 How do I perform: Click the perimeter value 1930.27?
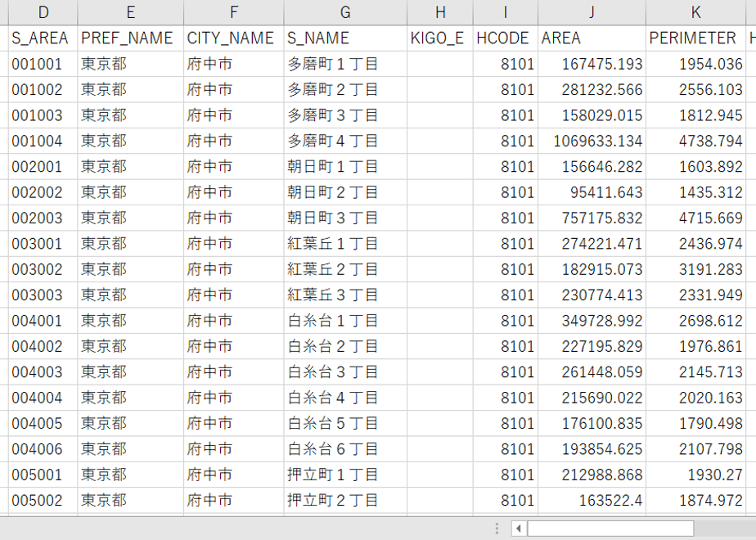[695, 475]
